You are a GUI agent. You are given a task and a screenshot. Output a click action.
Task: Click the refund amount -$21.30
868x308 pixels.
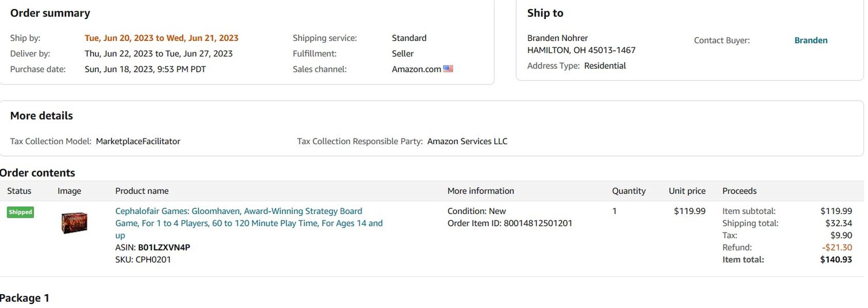(x=837, y=247)
